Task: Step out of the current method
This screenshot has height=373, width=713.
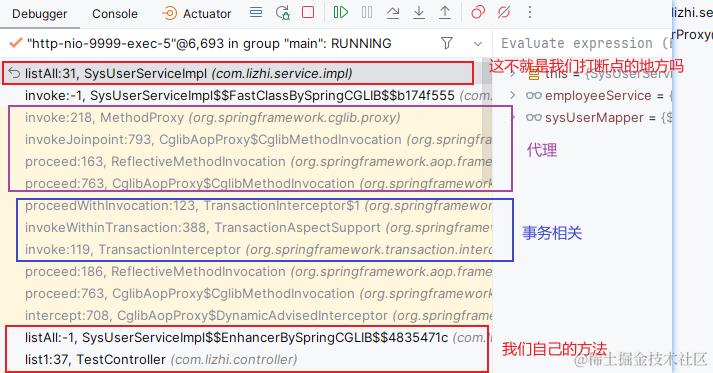Action: tap(445, 13)
